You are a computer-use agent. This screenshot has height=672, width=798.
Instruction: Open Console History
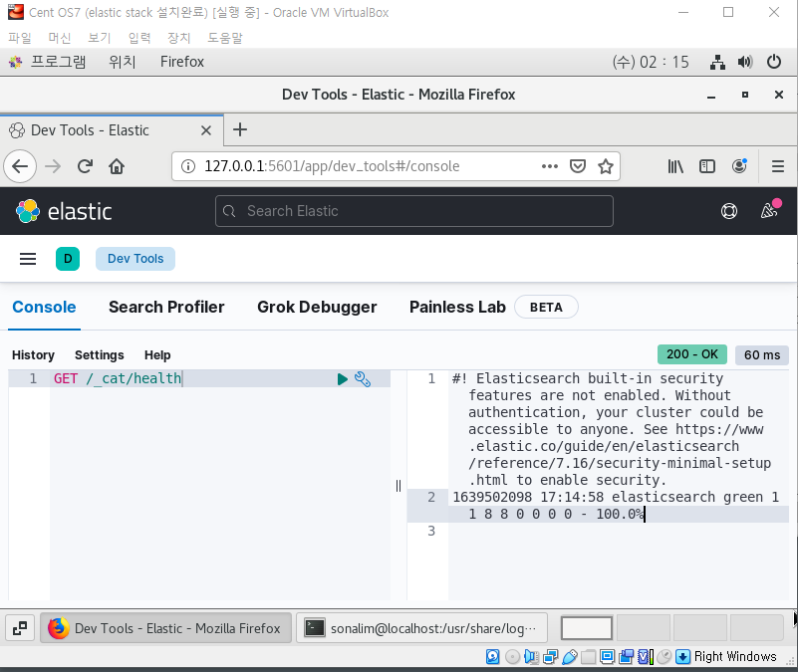(x=33, y=355)
